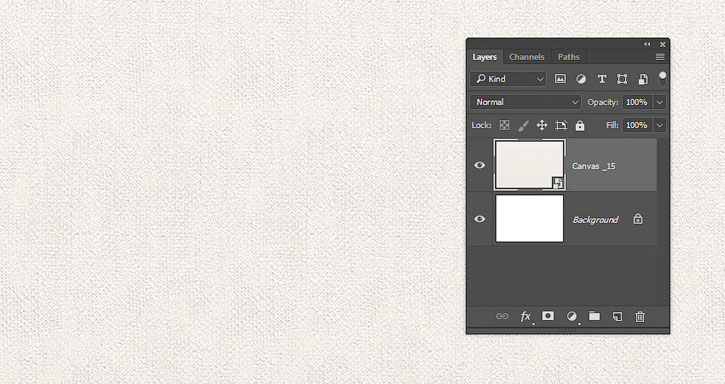Close the Layers panel
Viewport: 725px width, 384px height.
[663, 44]
